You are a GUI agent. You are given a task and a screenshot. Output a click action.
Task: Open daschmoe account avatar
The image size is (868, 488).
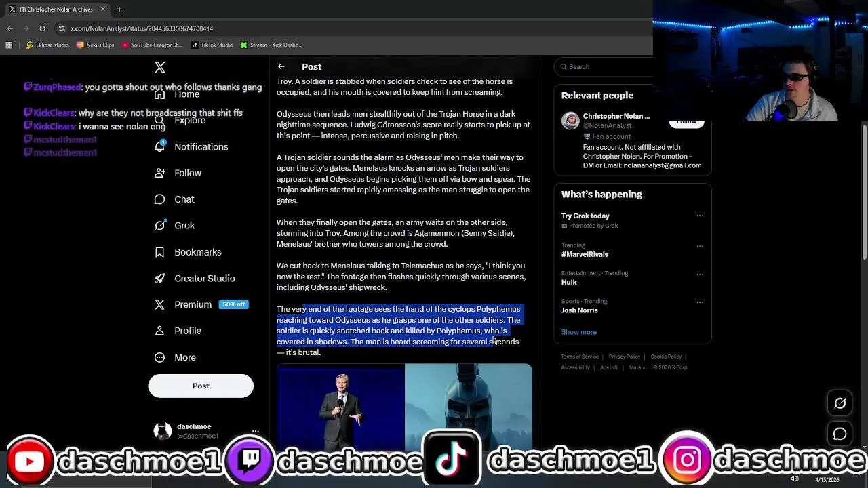point(163,431)
